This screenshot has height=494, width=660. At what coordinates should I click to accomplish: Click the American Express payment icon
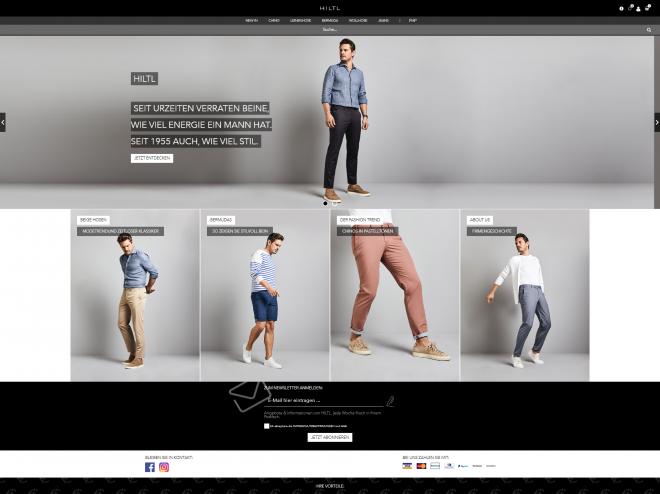[x=435, y=466]
